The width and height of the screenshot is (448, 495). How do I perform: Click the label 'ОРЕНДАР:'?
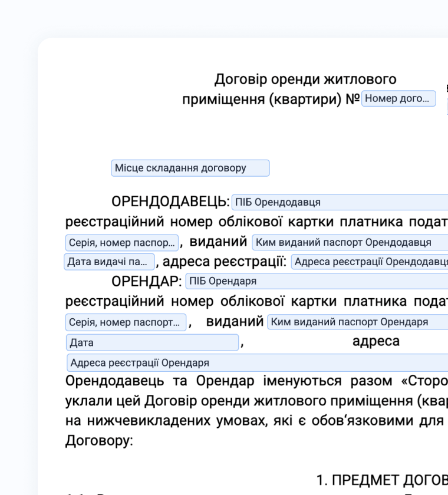coord(147,281)
